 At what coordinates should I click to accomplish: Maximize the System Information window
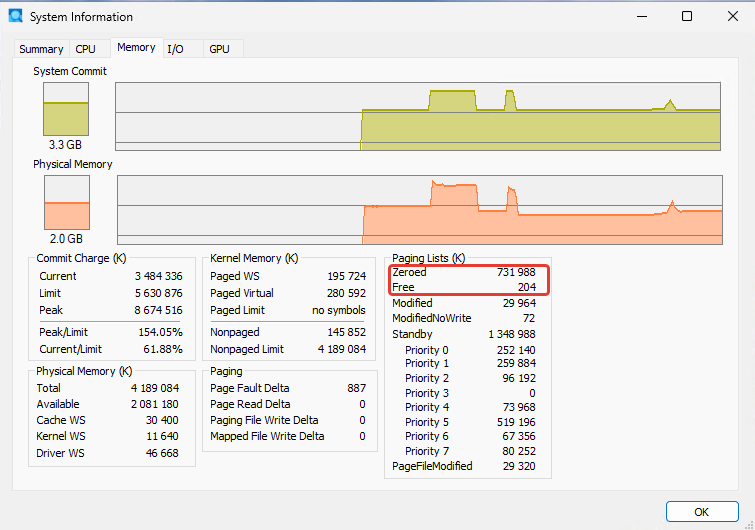coord(687,16)
